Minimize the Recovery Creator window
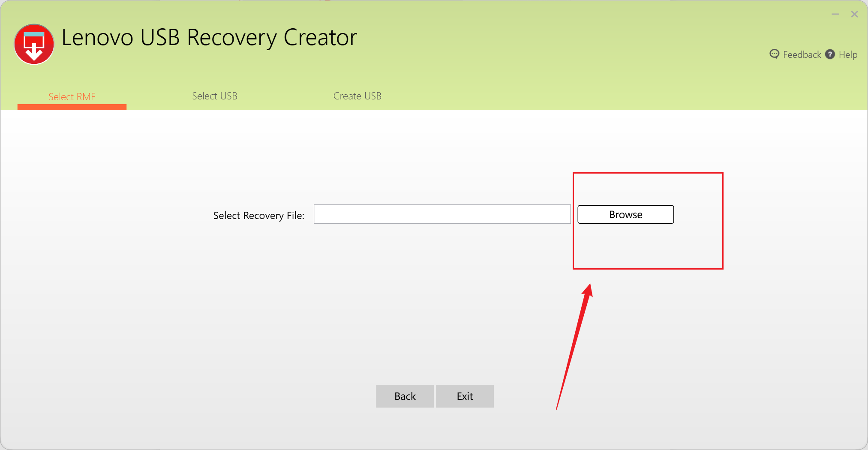Viewport: 868px width, 450px height. pos(835,14)
